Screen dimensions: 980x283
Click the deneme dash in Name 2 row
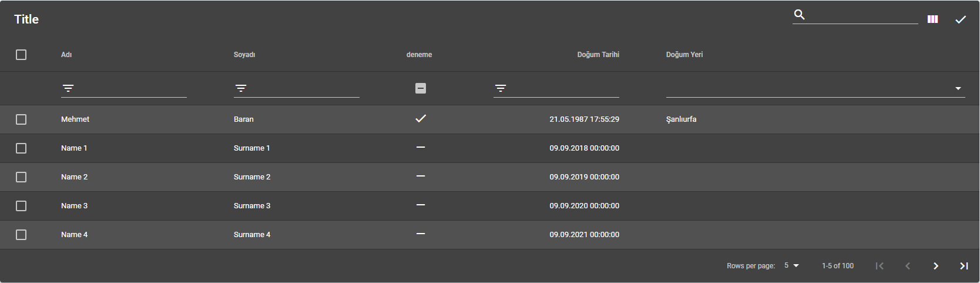click(x=421, y=176)
